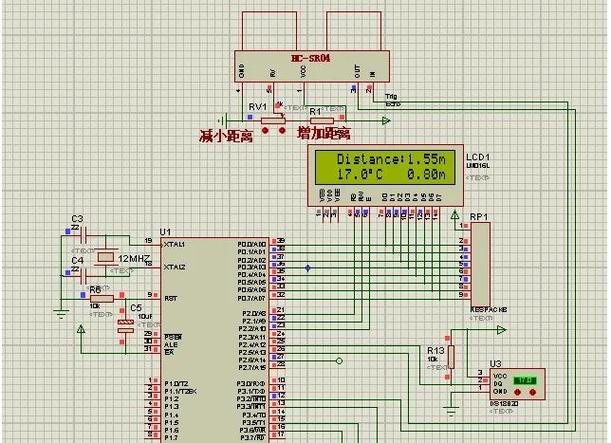
Task: Select the 12MHZ crystal oscillator symbol
Action: pos(106,257)
